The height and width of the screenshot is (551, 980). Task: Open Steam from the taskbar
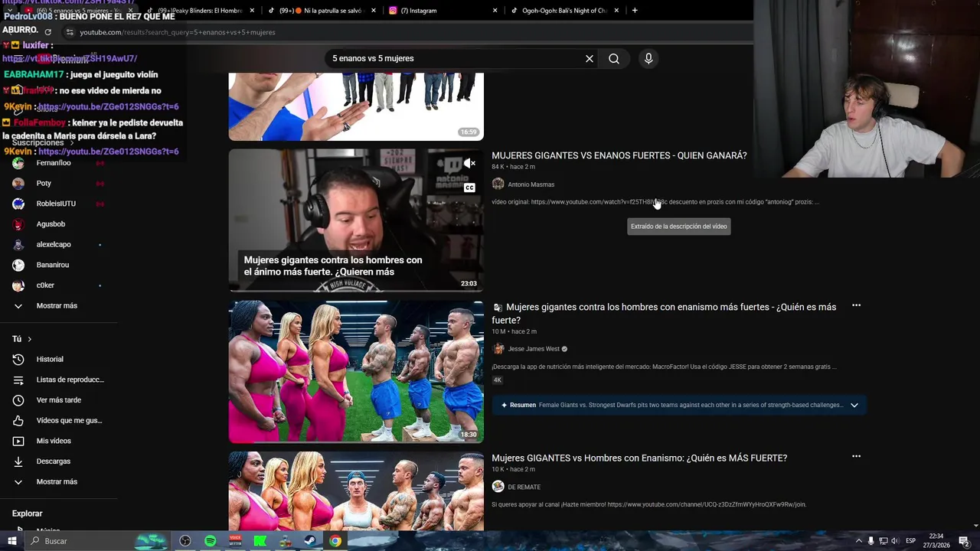[310, 541]
